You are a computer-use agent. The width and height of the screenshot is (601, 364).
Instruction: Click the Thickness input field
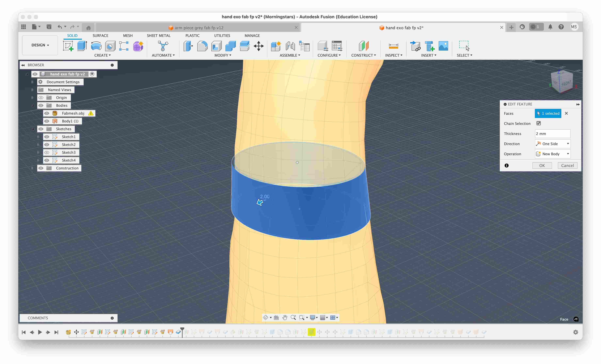click(x=552, y=134)
